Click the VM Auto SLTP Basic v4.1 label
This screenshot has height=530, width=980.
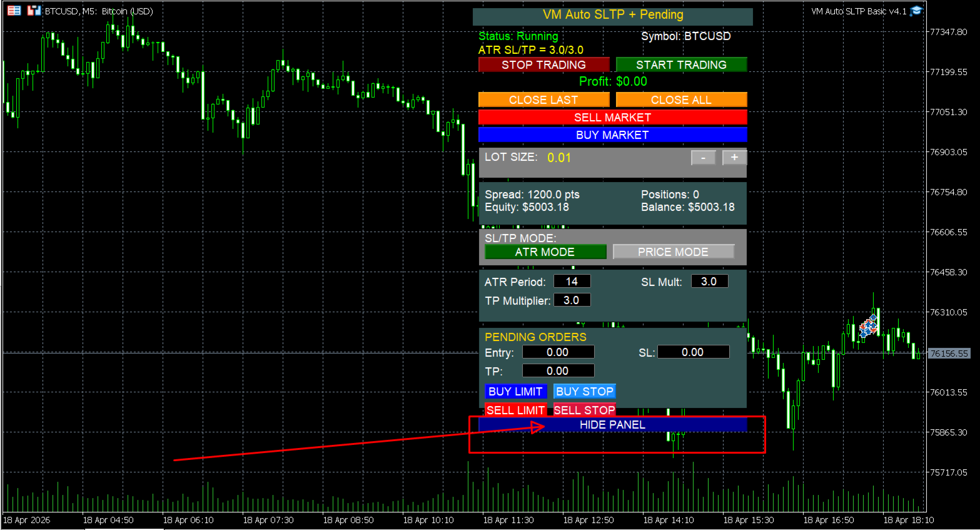point(859,11)
